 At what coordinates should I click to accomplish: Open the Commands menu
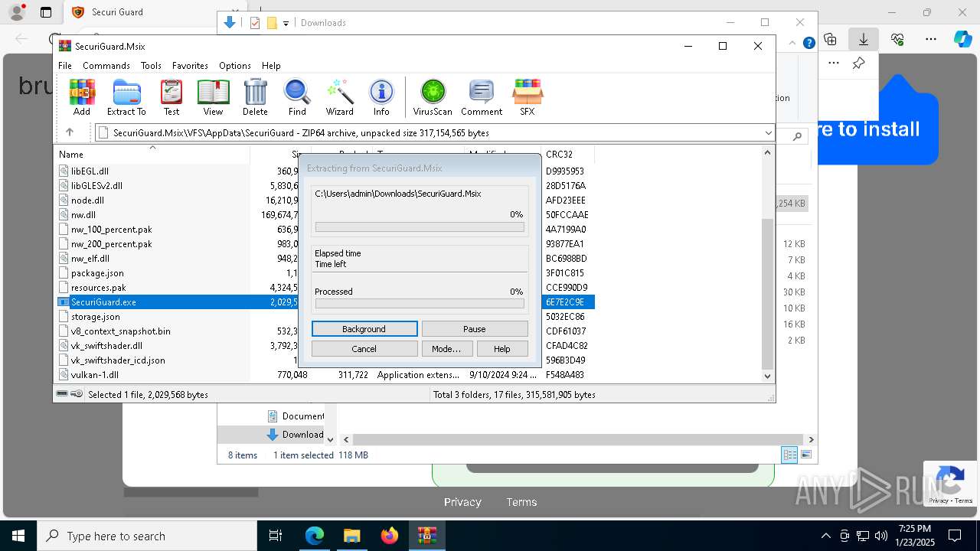tap(106, 66)
